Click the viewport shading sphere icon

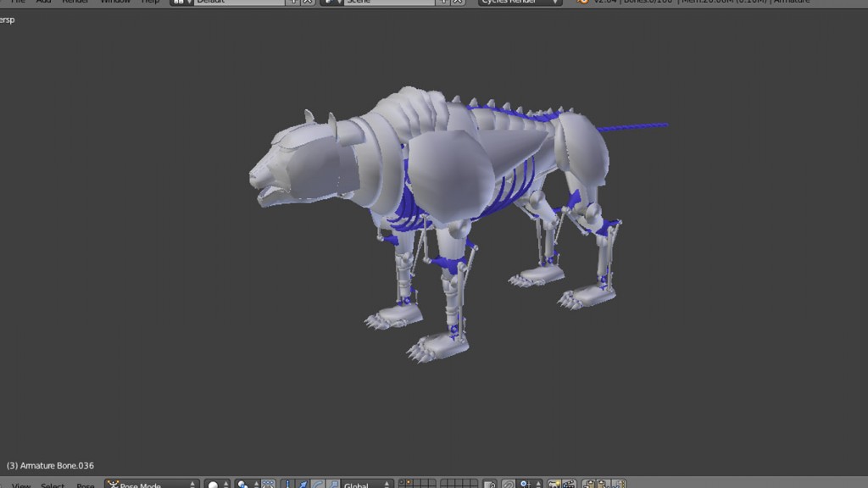[212, 483]
